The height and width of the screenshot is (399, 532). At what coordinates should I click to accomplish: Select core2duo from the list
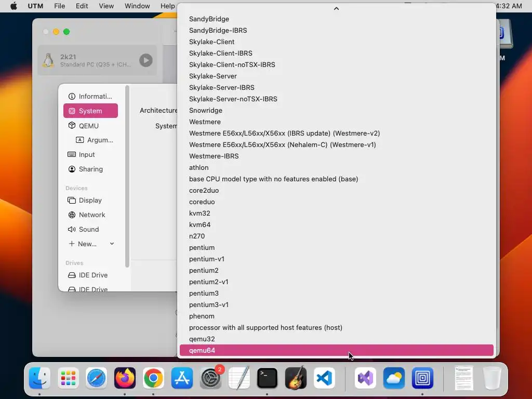pyautogui.click(x=336, y=190)
